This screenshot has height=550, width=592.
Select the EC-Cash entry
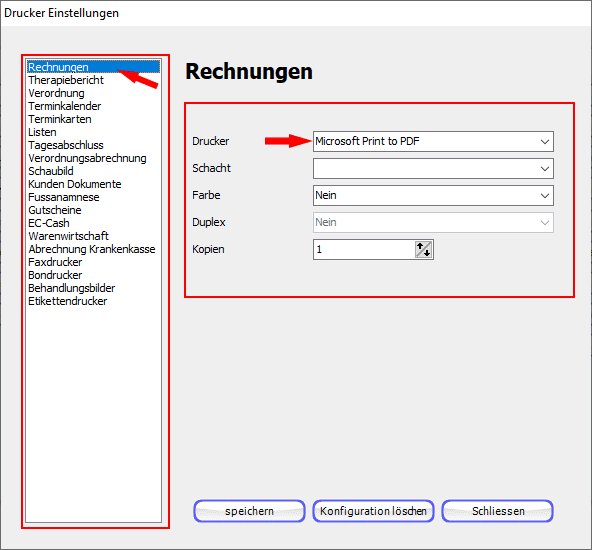(49, 223)
